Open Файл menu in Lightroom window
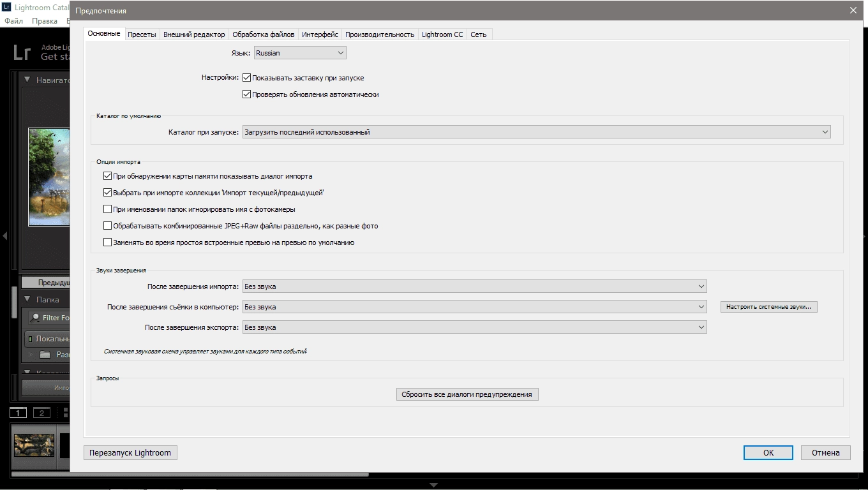Viewport: 868px width, 490px height. tap(13, 21)
